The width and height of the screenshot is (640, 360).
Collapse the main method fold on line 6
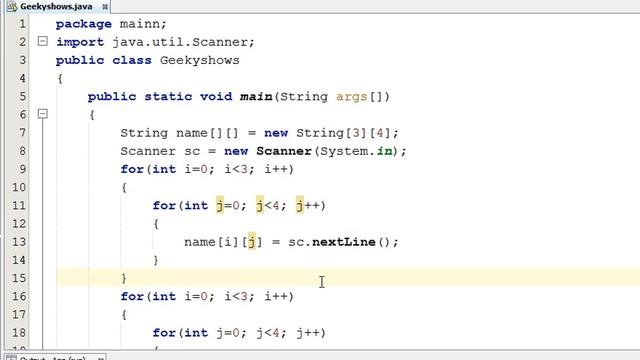pyautogui.click(x=42, y=114)
